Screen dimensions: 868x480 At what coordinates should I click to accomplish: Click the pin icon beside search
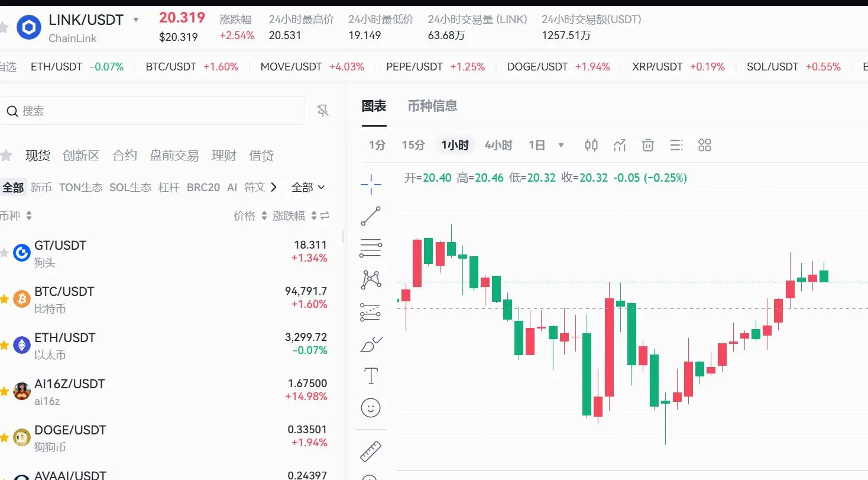pos(323,111)
